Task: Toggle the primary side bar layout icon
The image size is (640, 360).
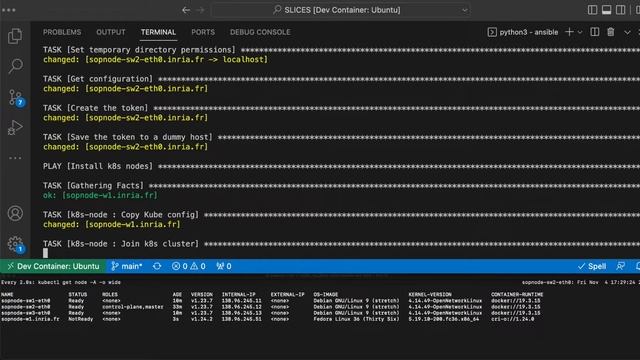Action: (592, 10)
